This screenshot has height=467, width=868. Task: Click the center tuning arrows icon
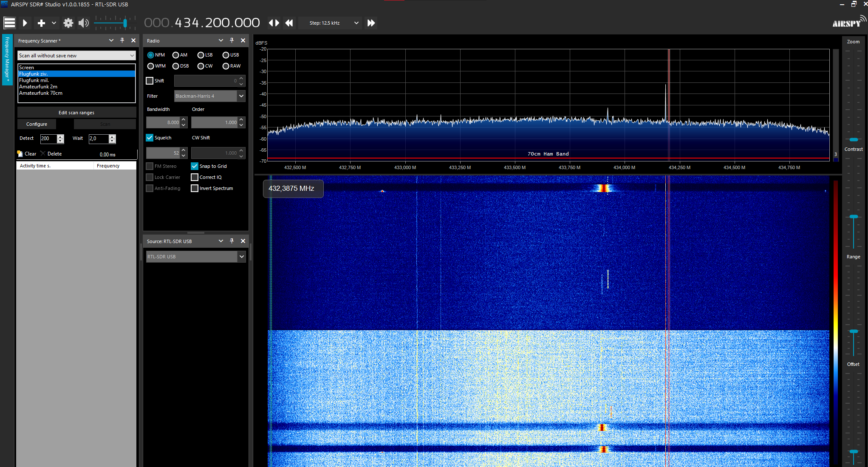tap(274, 23)
